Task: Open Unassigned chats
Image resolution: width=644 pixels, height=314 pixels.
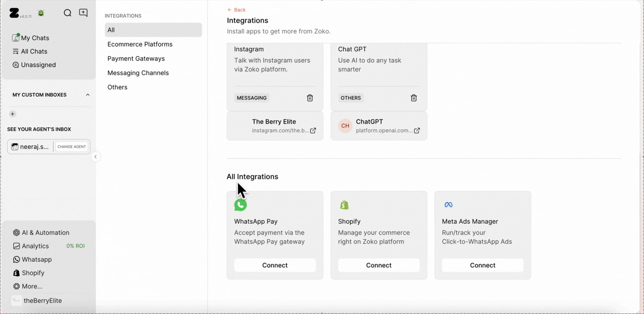Action: pyautogui.click(x=34, y=65)
